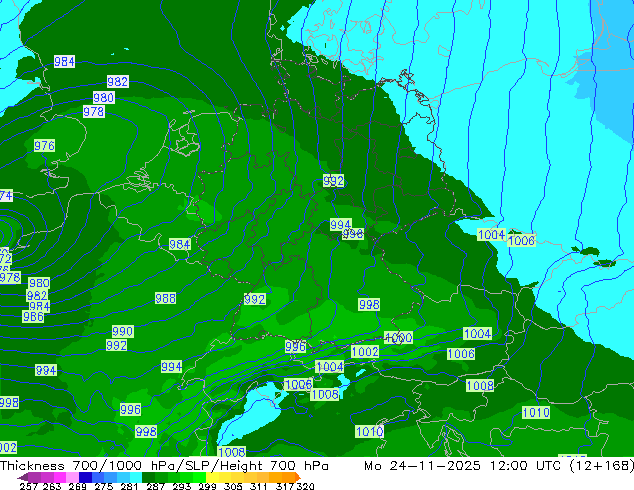Click the '(12+168)' forecast hour text
Screen dimensions: 634x490
click(x=602, y=466)
